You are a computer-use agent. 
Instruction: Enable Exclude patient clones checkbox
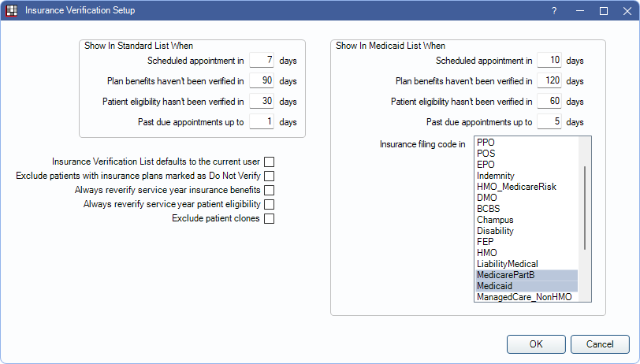click(269, 219)
